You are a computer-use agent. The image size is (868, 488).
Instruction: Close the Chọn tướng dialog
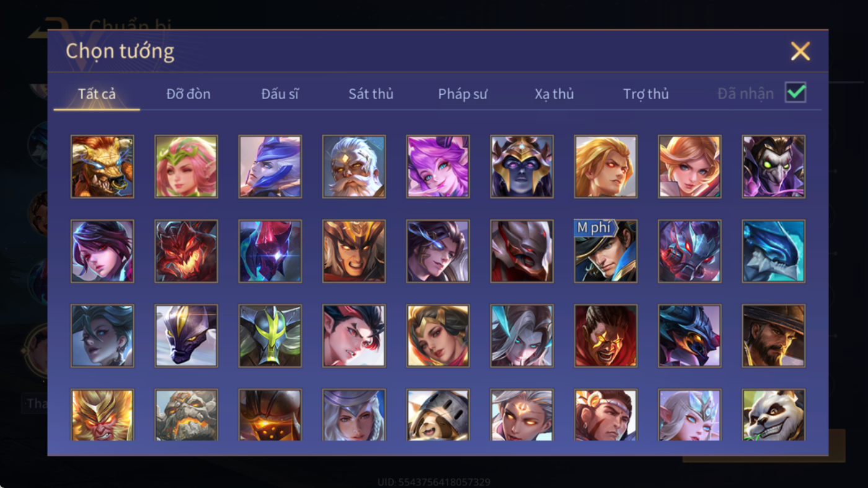[x=800, y=51]
